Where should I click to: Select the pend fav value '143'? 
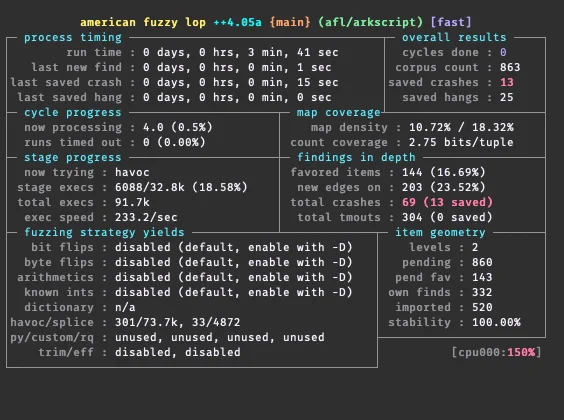point(482,278)
